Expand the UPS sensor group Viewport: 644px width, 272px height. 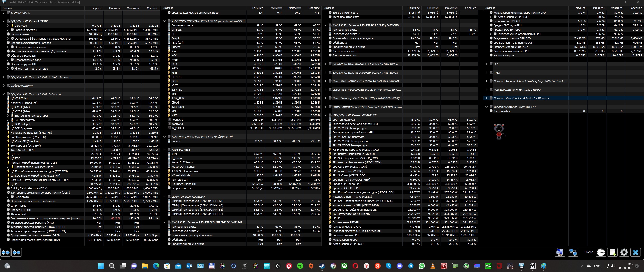click(x=486, y=64)
